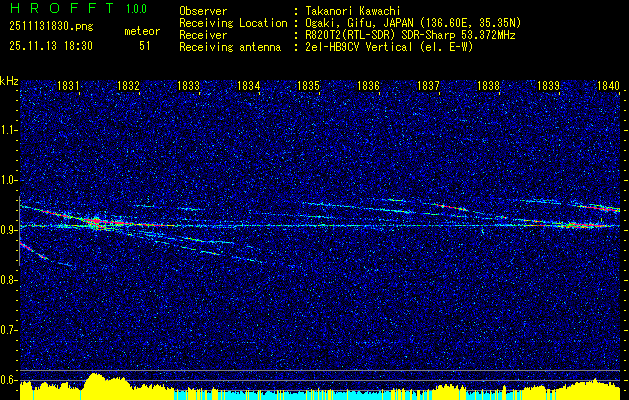This screenshot has height=400, width=629.
Task: Click the 1834 time axis marker
Action: click(x=248, y=86)
